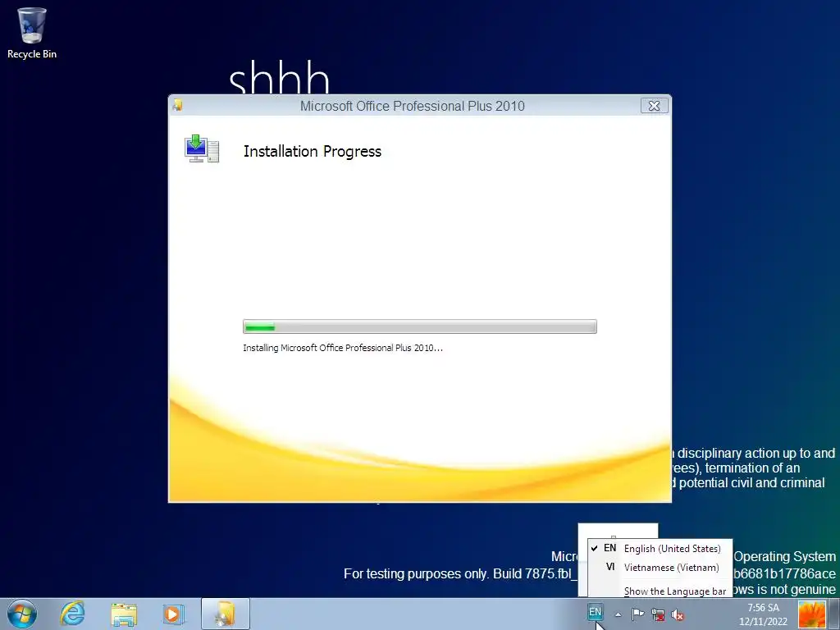This screenshot has height=630, width=840.
Task: Click the EN language indicator in the tray
Action: tap(596, 612)
